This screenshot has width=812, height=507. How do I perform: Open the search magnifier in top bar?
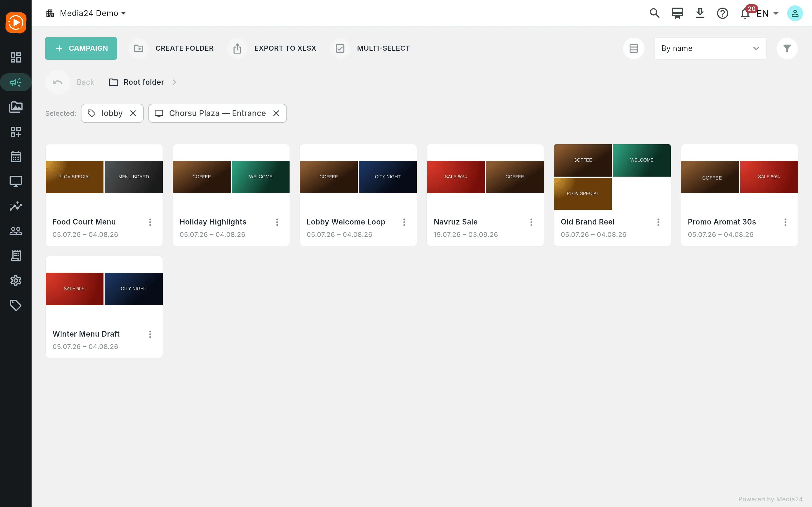pos(654,14)
